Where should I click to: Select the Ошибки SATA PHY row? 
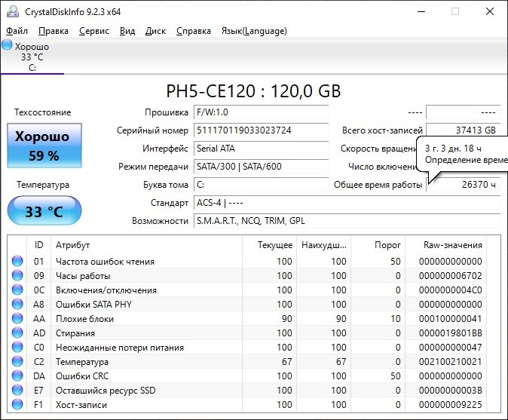247,304
